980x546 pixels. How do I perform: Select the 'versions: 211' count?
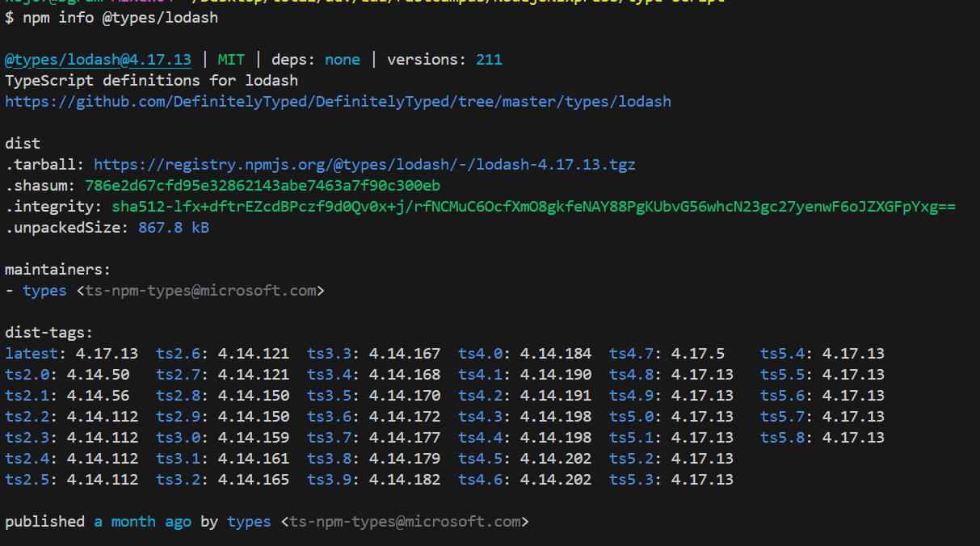444,60
